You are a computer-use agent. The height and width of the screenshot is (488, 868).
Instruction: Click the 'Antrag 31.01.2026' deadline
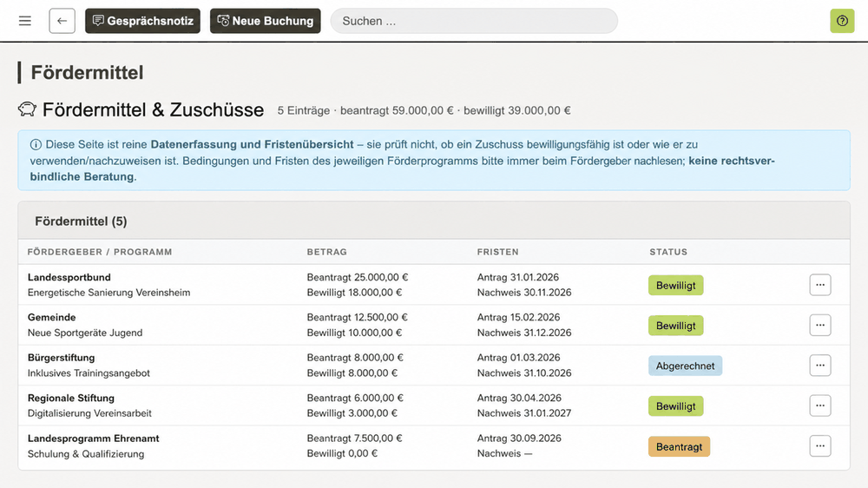(x=518, y=278)
